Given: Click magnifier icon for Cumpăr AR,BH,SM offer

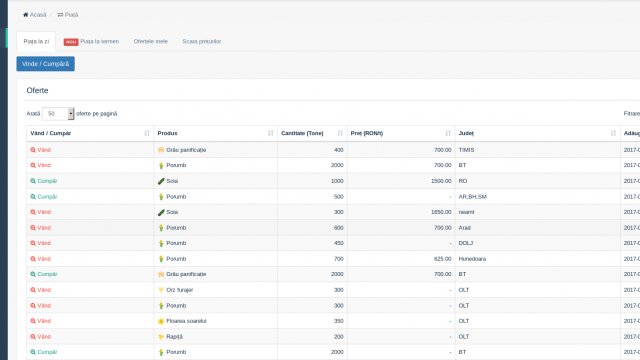Looking at the screenshot, I should (33, 196).
